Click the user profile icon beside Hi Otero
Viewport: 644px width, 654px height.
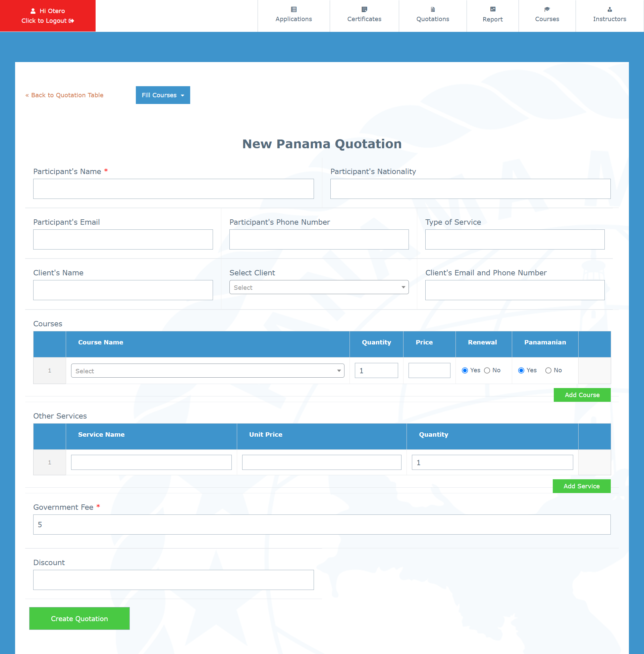[33, 11]
